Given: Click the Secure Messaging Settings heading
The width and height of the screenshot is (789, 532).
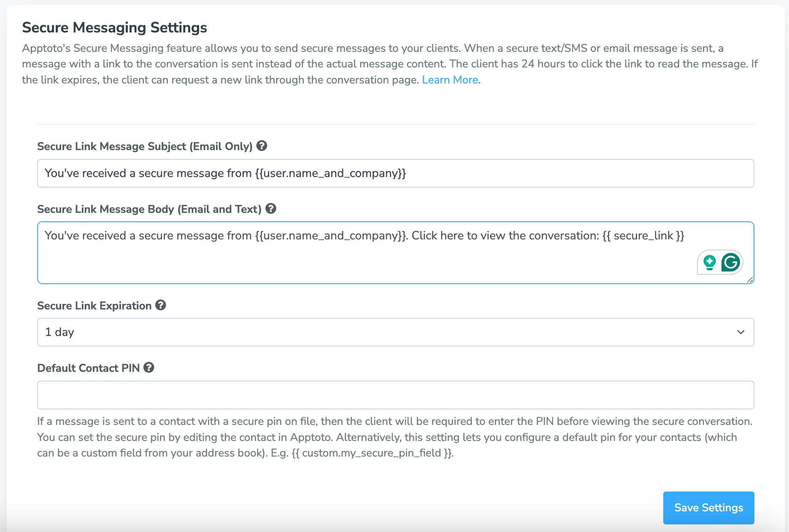Looking at the screenshot, I should click(114, 27).
